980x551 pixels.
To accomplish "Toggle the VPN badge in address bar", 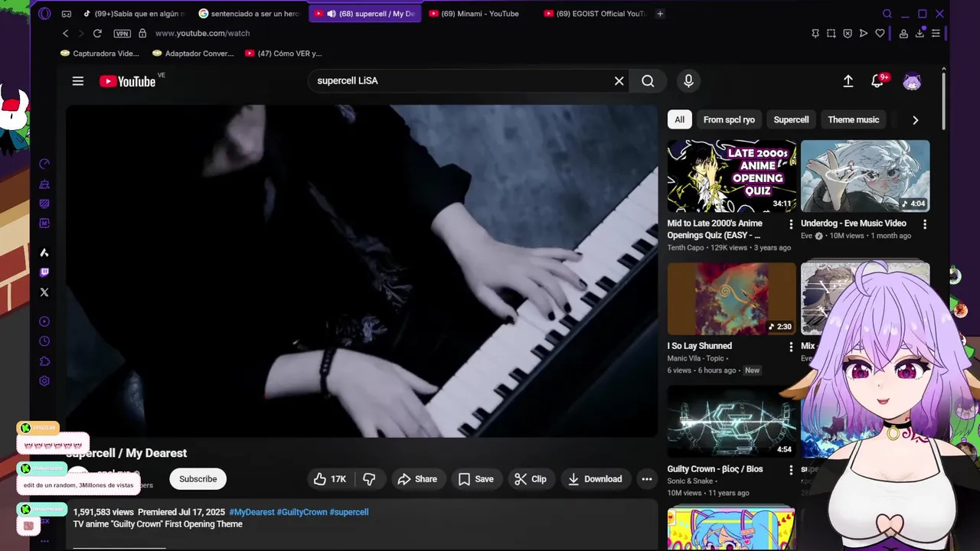I will [x=122, y=33].
